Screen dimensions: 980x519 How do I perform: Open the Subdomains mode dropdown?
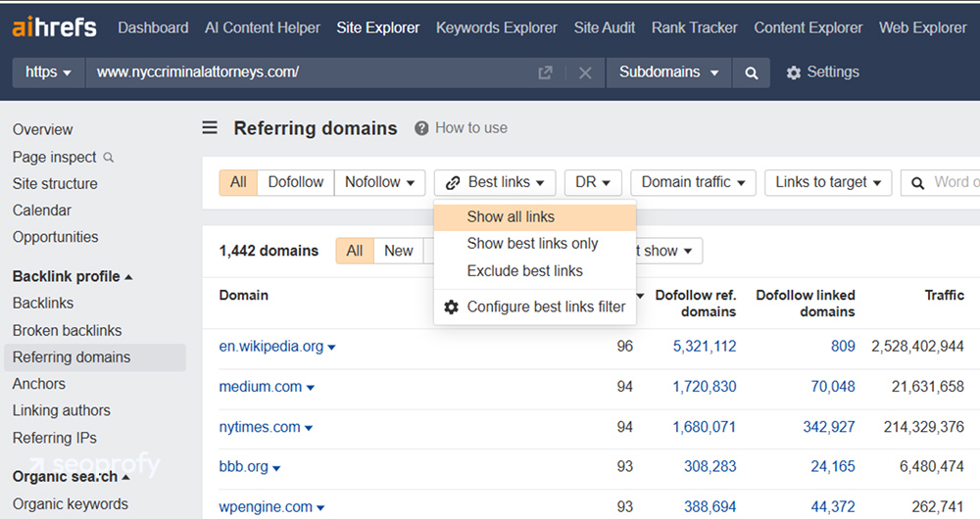point(668,72)
